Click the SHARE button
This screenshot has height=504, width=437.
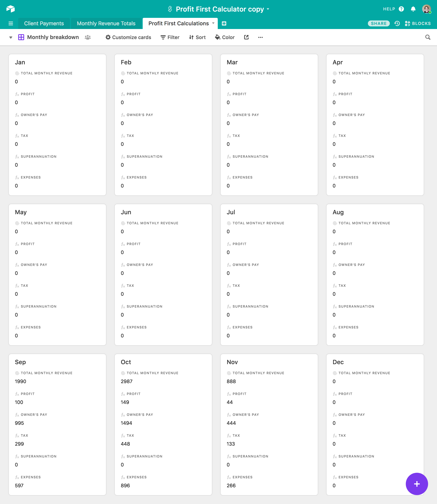tap(379, 23)
